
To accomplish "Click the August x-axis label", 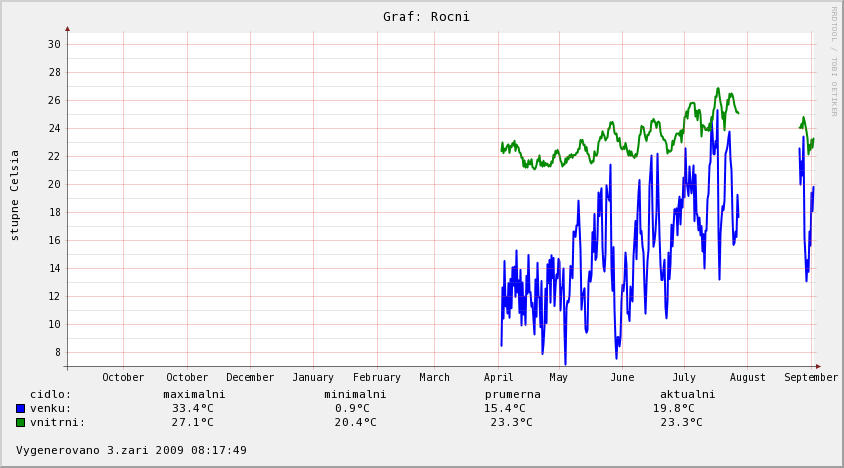I will 748,378.
